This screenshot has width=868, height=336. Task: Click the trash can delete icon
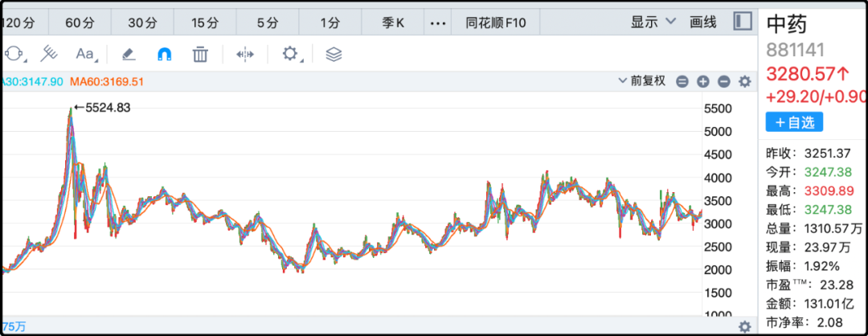coord(200,55)
